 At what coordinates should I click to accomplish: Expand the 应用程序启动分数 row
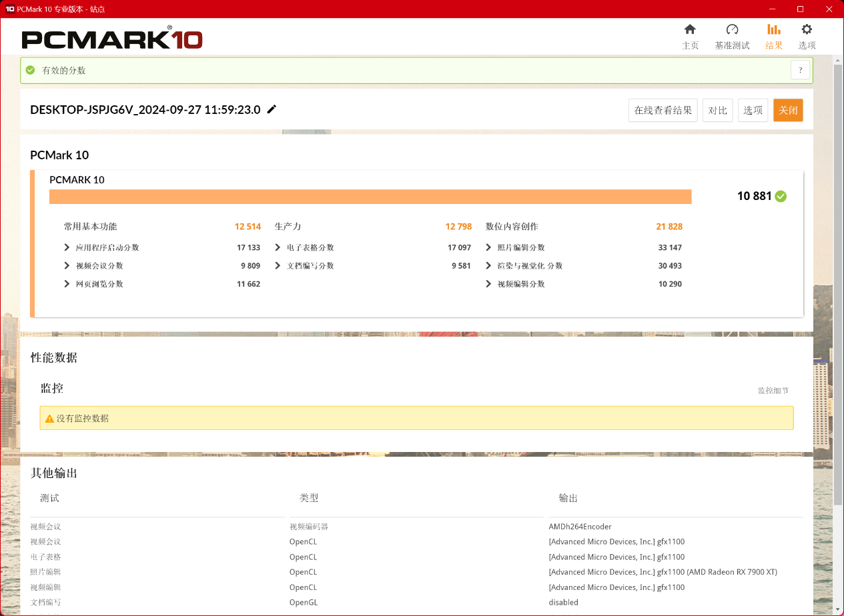click(x=67, y=247)
